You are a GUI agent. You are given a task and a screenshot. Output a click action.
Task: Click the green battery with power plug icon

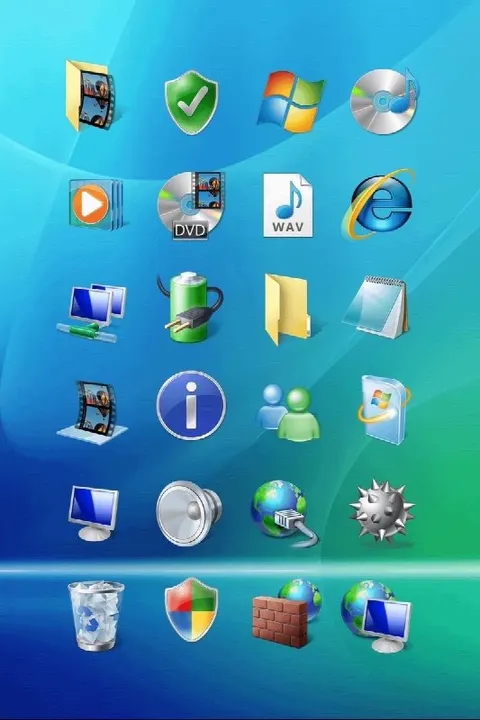[189, 307]
